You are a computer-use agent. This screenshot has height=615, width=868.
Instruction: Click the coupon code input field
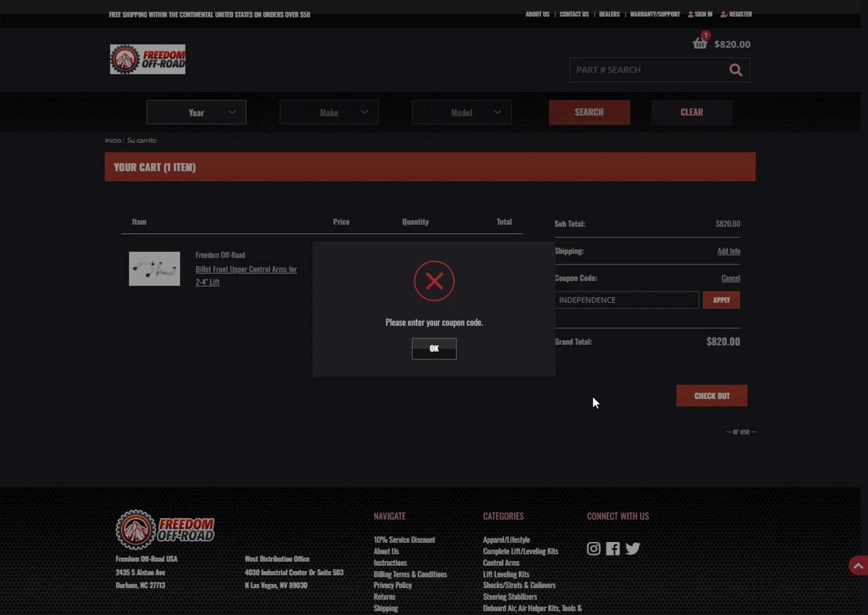(627, 300)
